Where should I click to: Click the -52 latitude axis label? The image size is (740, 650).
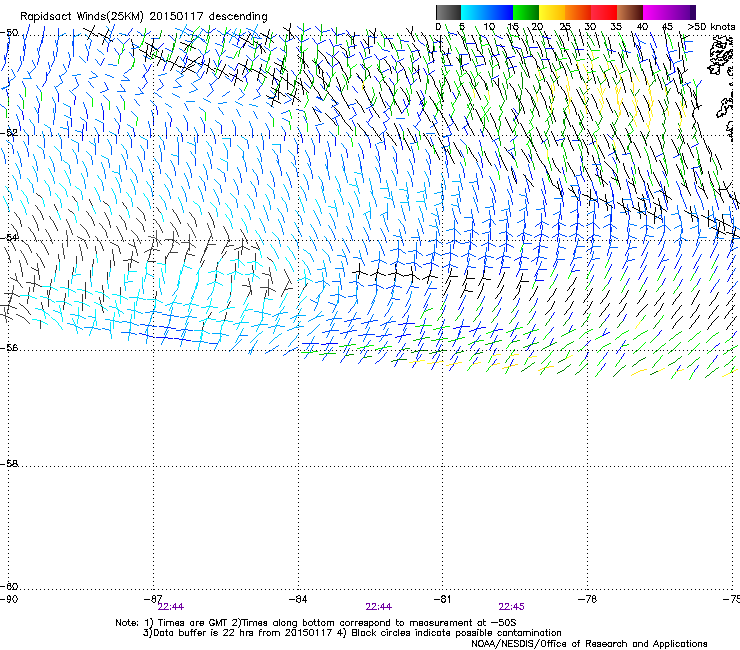pyautogui.click(x=9, y=133)
